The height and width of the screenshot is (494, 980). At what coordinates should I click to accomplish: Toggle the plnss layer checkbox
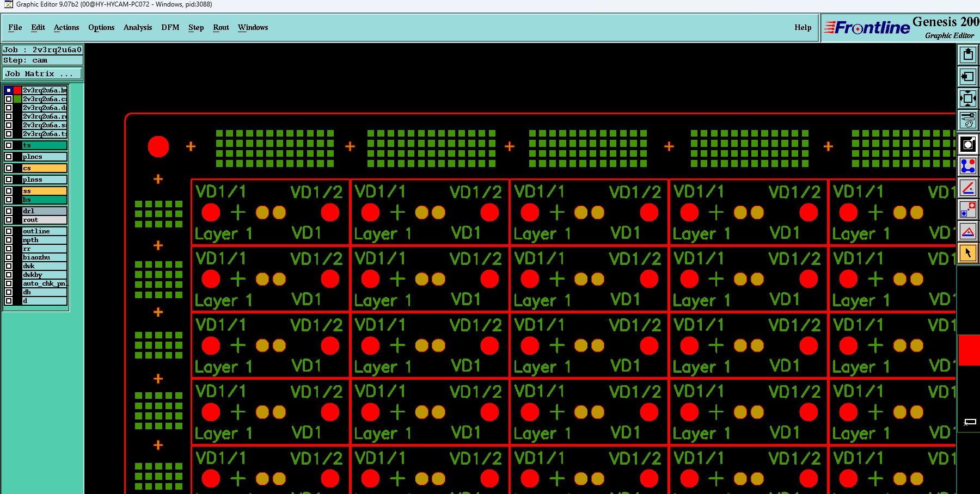click(9, 180)
